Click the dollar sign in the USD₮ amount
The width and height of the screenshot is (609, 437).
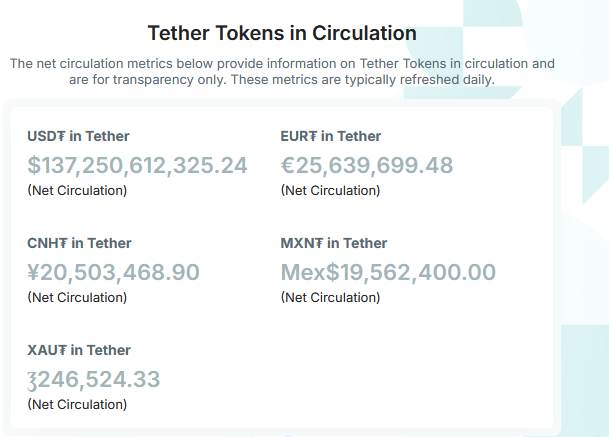(x=34, y=165)
